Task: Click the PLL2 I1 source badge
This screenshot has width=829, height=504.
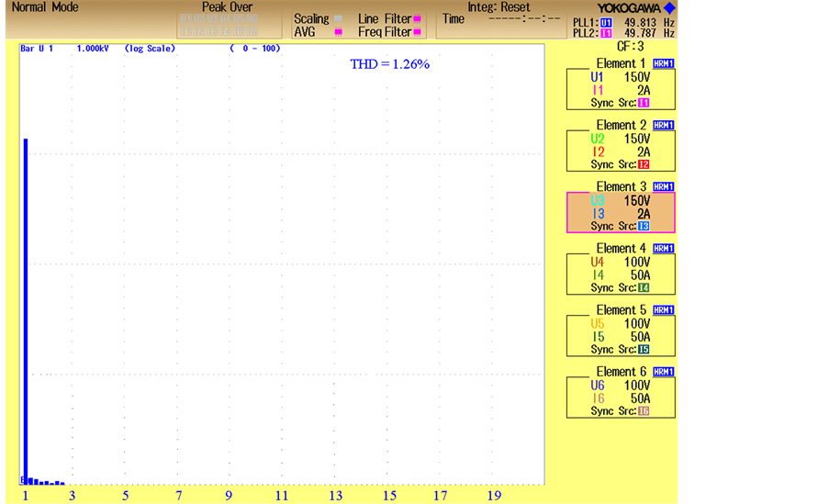Action: [x=605, y=33]
